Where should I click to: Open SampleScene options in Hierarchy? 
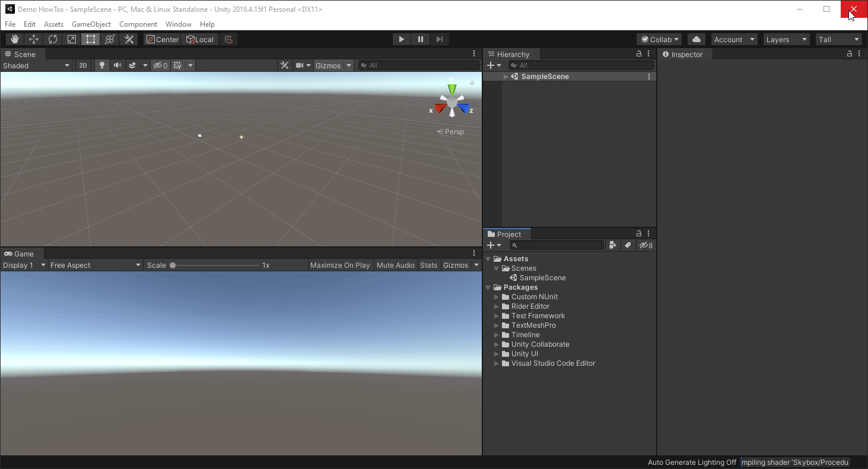click(649, 77)
